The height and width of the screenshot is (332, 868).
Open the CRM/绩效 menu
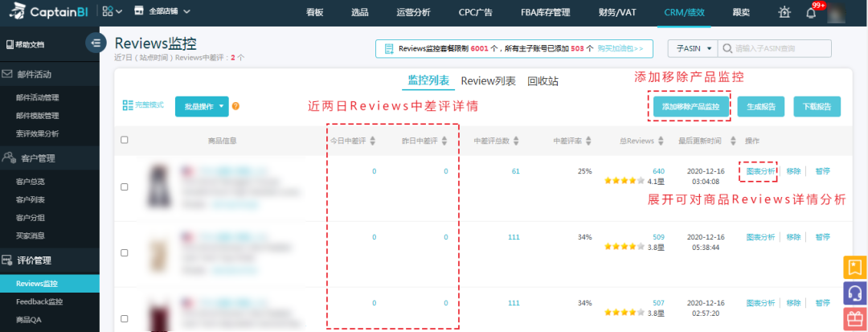pos(685,12)
